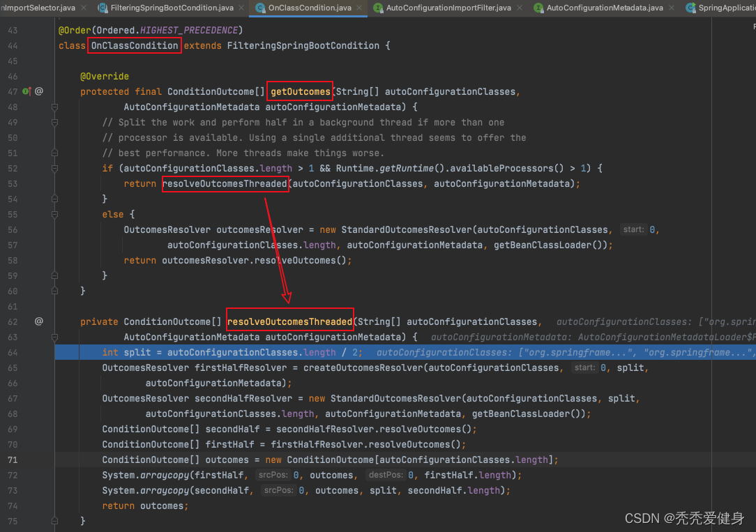Collapse the if block fold at line 52
This screenshot has width=756, height=532.
[54, 168]
